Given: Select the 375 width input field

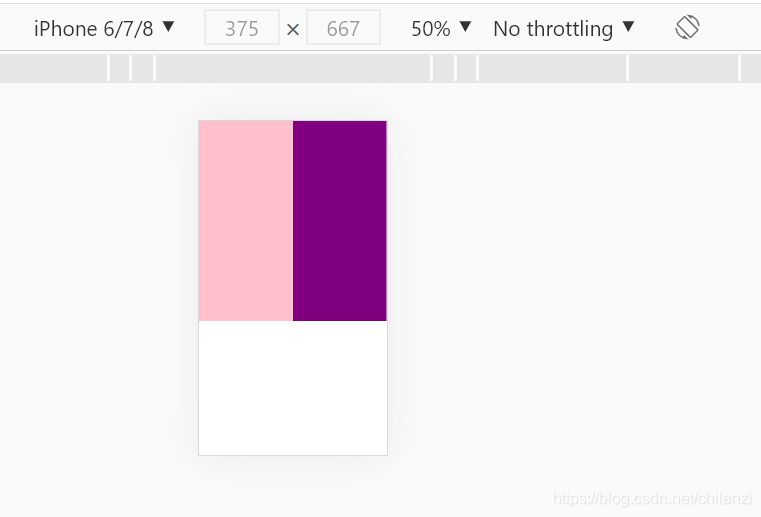Looking at the screenshot, I should [242, 28].
